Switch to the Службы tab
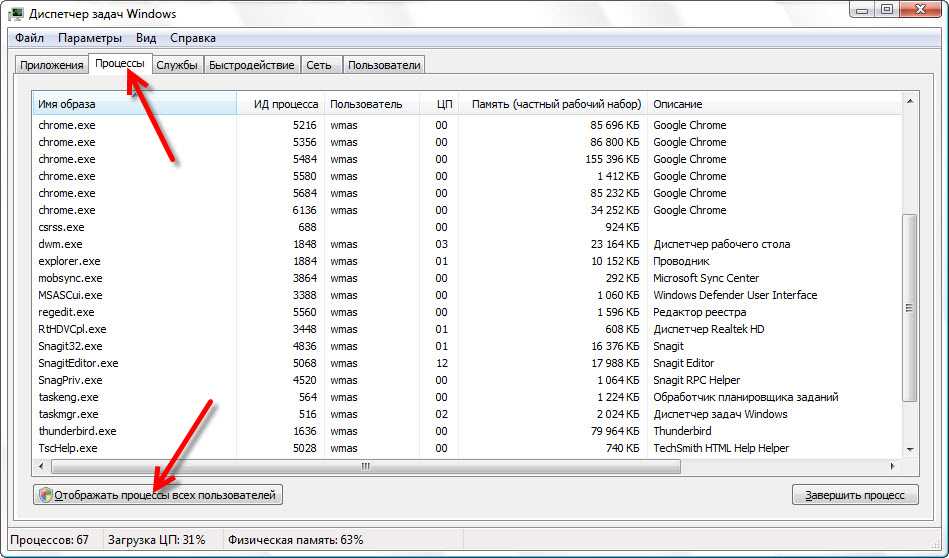The width and height of the screenshot is (949, 558). coord(177,65)
